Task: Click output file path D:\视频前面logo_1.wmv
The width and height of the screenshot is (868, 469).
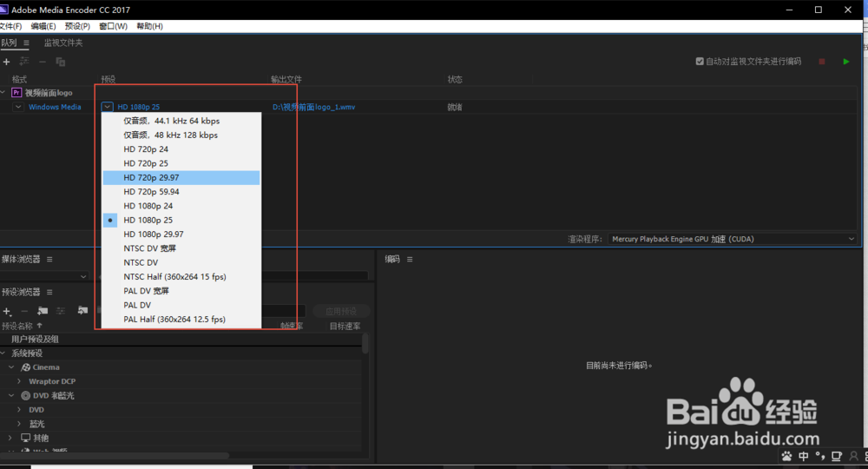Action: click(314, 107)
